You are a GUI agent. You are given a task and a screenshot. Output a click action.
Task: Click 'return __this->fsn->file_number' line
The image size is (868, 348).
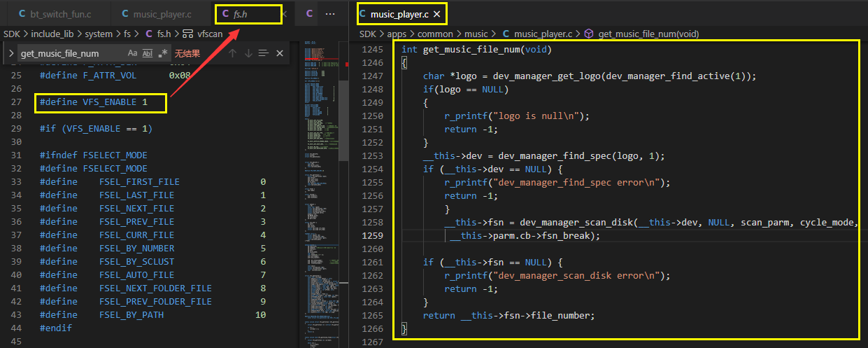509,316
